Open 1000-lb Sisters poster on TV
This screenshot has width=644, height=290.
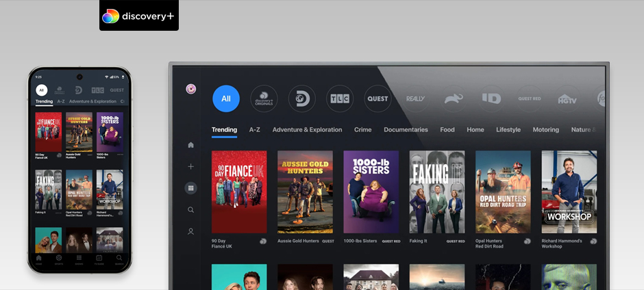(371, 192)
